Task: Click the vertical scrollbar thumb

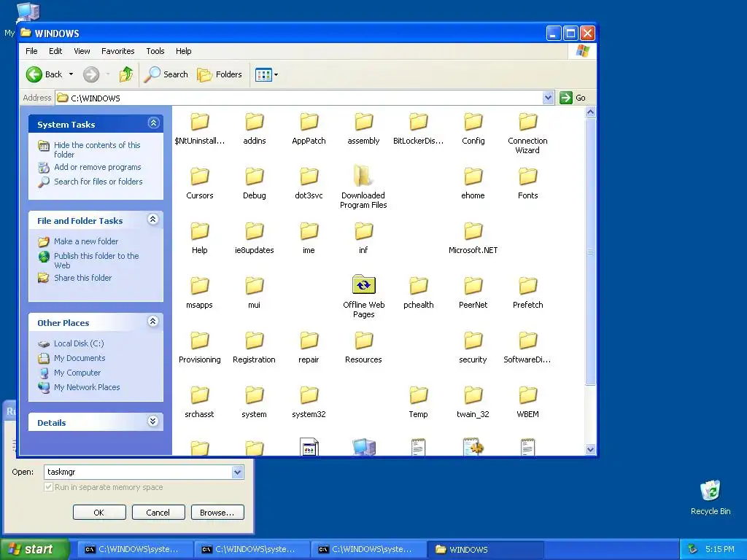Action: click(590, 252)
